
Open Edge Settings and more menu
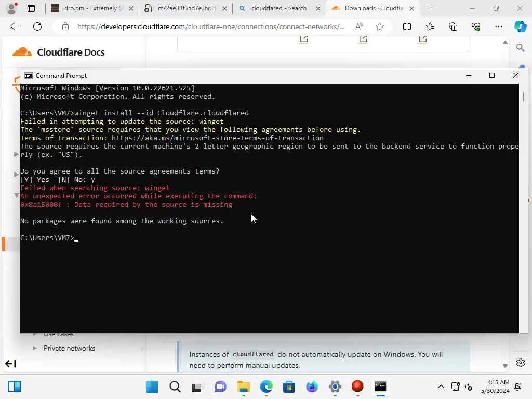click(498, 26)
